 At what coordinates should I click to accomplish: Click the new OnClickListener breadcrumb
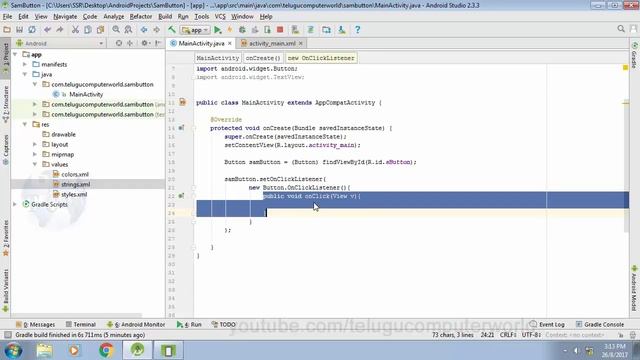[321, 58]
